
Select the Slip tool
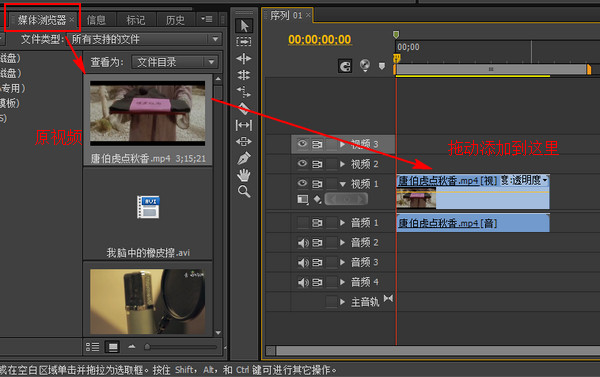click(x=244, y=125)
